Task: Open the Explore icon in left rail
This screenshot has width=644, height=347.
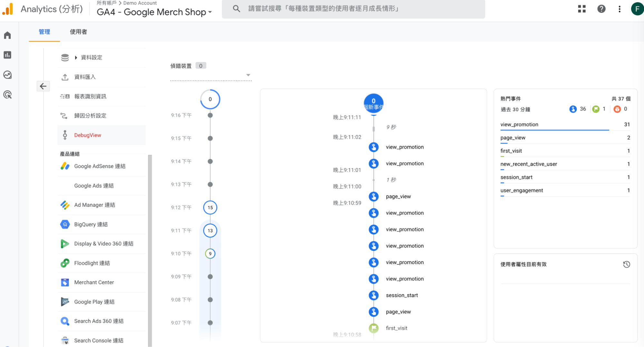Action: tap(7, 75)
